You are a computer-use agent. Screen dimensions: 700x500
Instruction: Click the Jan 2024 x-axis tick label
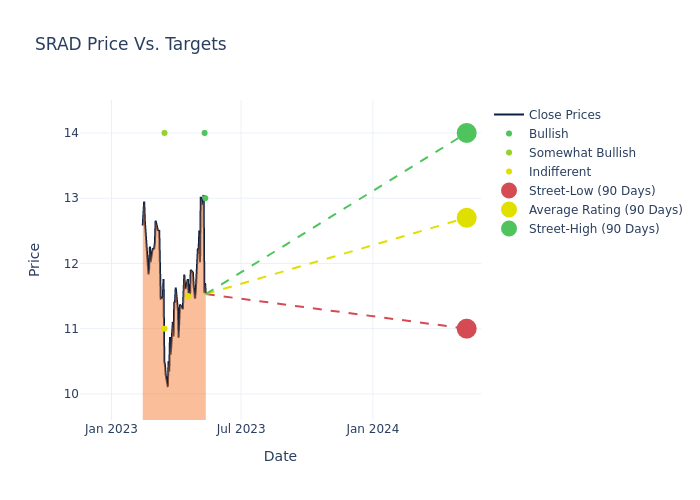373,429
